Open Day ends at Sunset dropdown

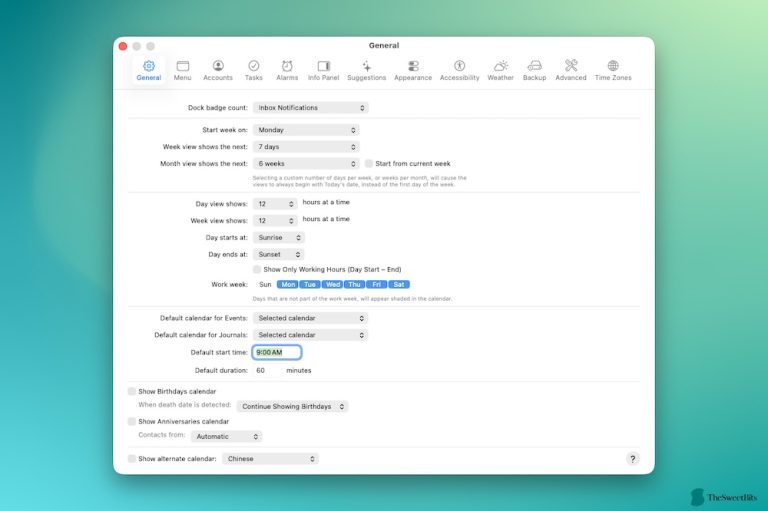pos(278,254)
